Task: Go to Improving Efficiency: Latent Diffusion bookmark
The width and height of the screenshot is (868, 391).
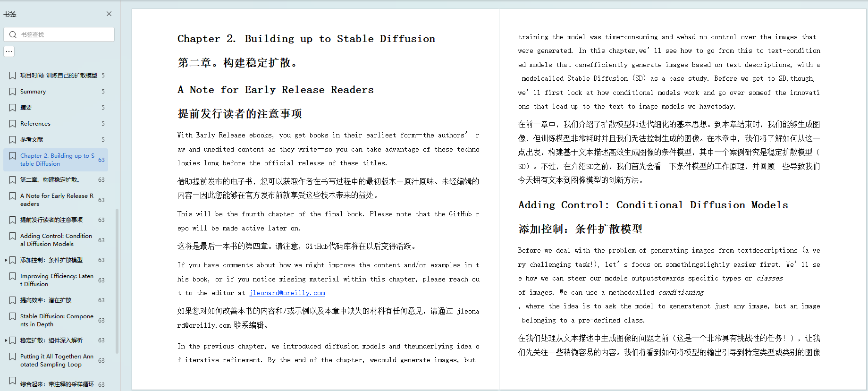Action: pos(57,280)
